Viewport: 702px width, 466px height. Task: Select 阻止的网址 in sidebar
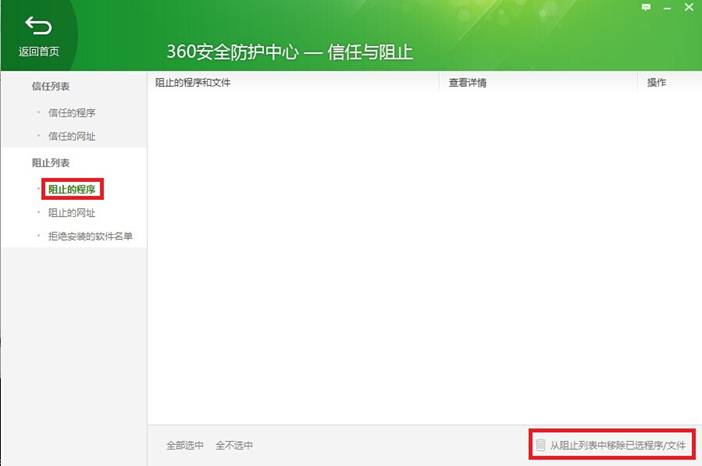[x=72, y=213]
